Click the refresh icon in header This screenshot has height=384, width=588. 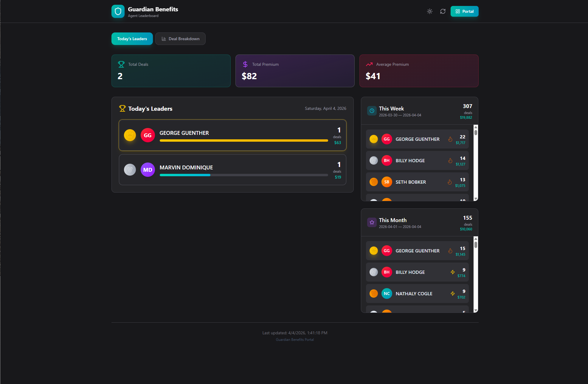pos(443,11)
